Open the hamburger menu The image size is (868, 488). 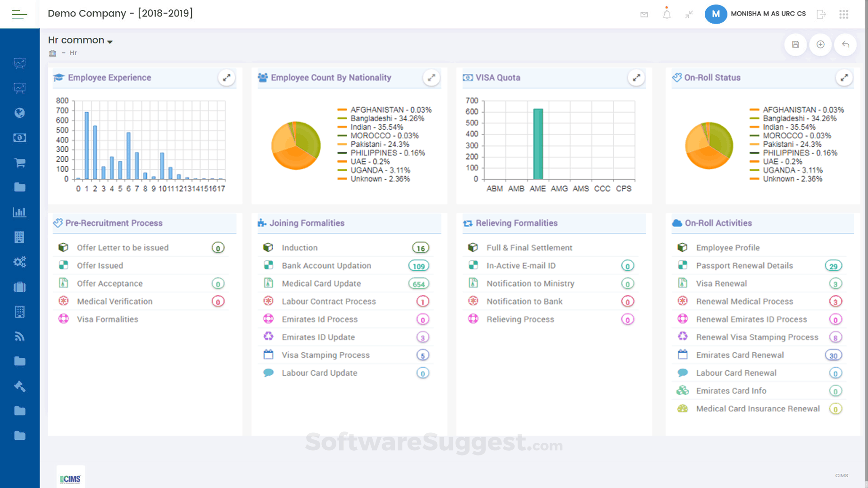click(x=19, y=15)
